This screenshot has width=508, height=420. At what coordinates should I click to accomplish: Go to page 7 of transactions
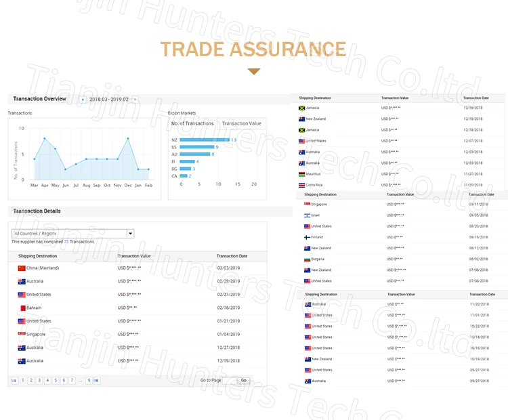click(72, 381)
